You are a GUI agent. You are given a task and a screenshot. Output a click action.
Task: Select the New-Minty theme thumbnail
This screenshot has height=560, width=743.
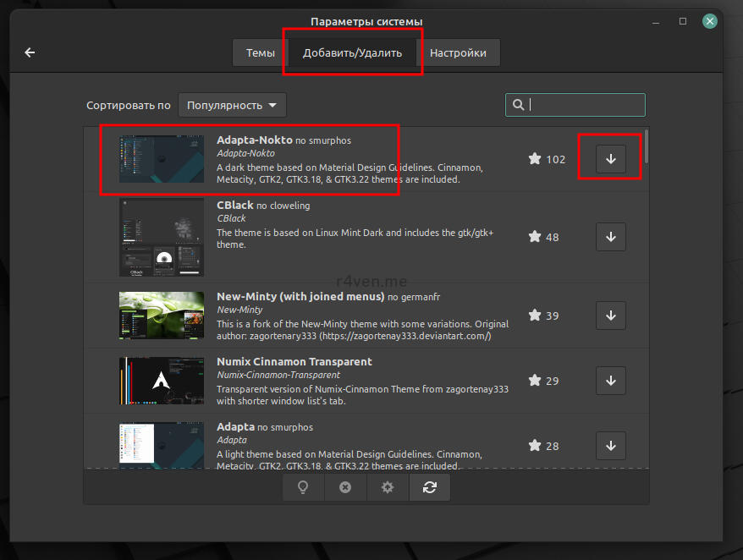pyautogui.click(x=162, y=316)
